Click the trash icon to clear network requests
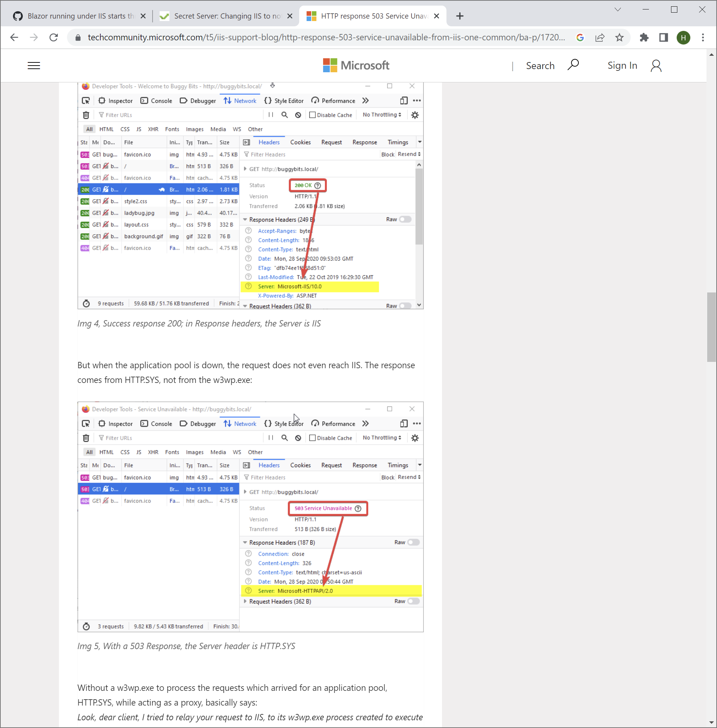 pos(86,115)
